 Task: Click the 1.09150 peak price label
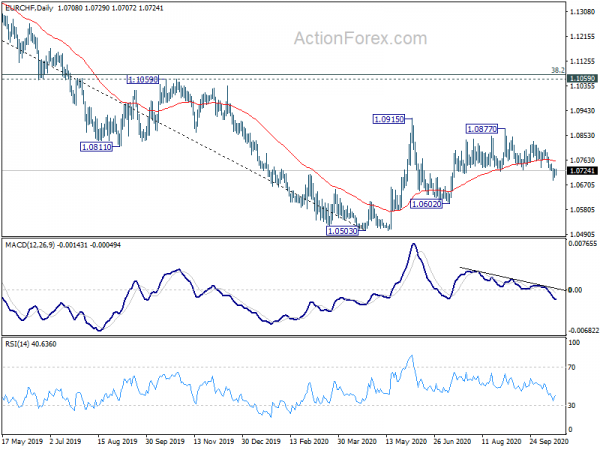click(389, 119)
